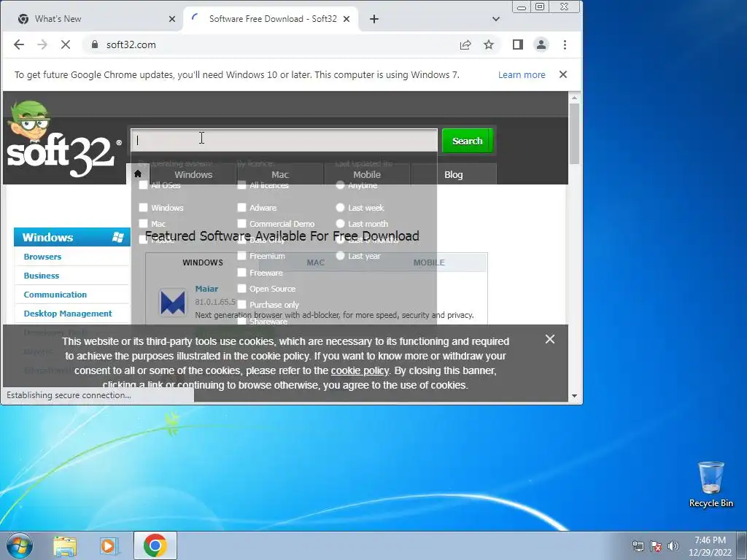Click the Windows sidebar category header
This screenshot has width=747, height=560.
click(72, 237)
